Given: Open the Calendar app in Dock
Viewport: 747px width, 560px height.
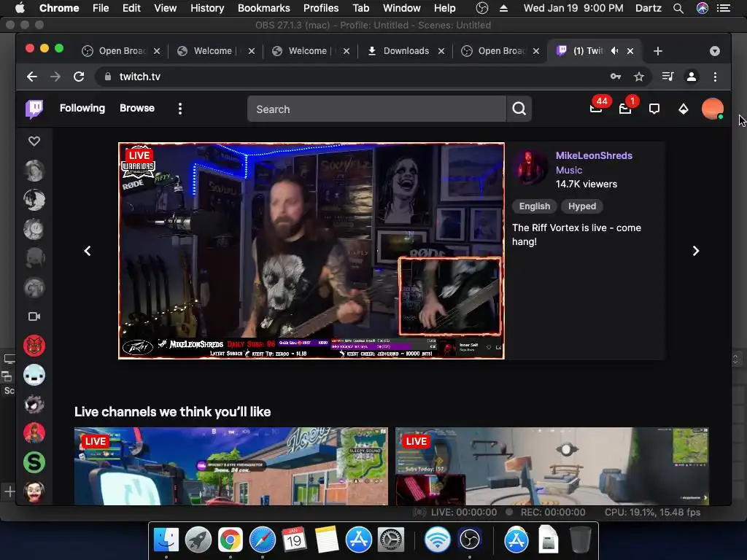Looking at the screenshot, I should click(x=294, y=540).
